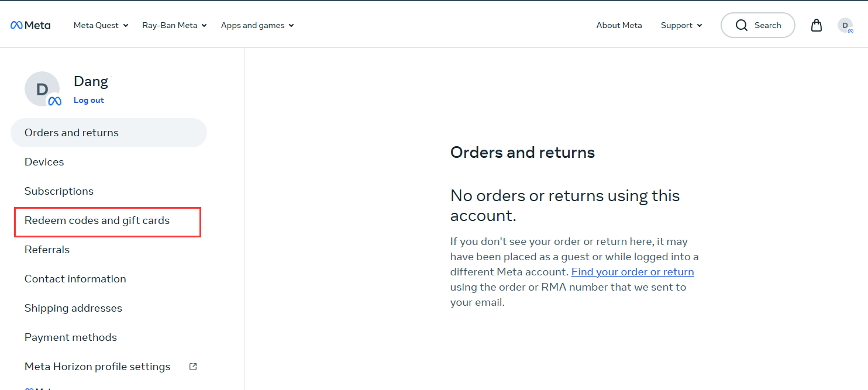Open the Apps and games dropdown
The height and width of the screenshot is (390, 868).
(x=257, y=25)
